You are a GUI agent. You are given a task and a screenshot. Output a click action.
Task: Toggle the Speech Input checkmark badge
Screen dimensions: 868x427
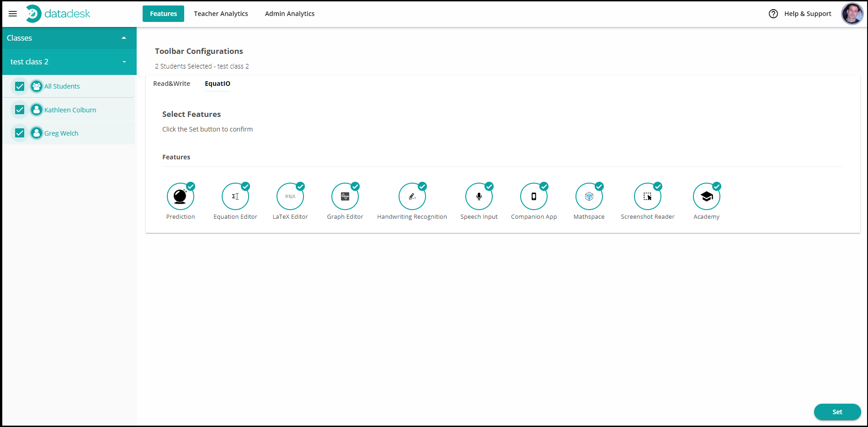tap(489, 186)
